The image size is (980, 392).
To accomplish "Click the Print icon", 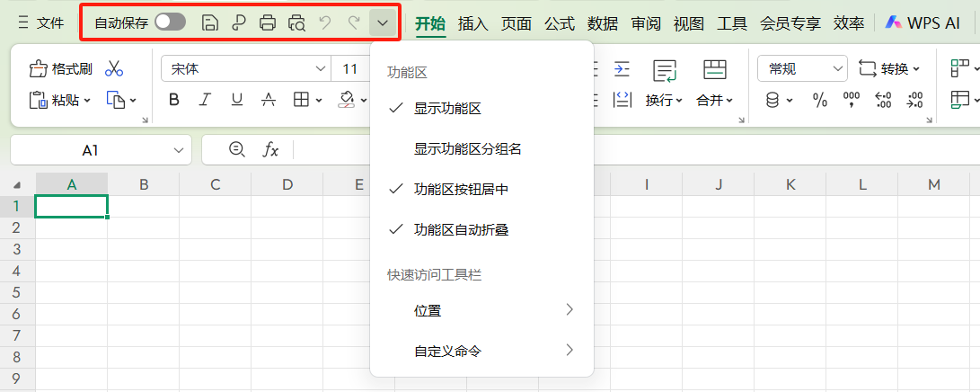I will coord(268,23).
